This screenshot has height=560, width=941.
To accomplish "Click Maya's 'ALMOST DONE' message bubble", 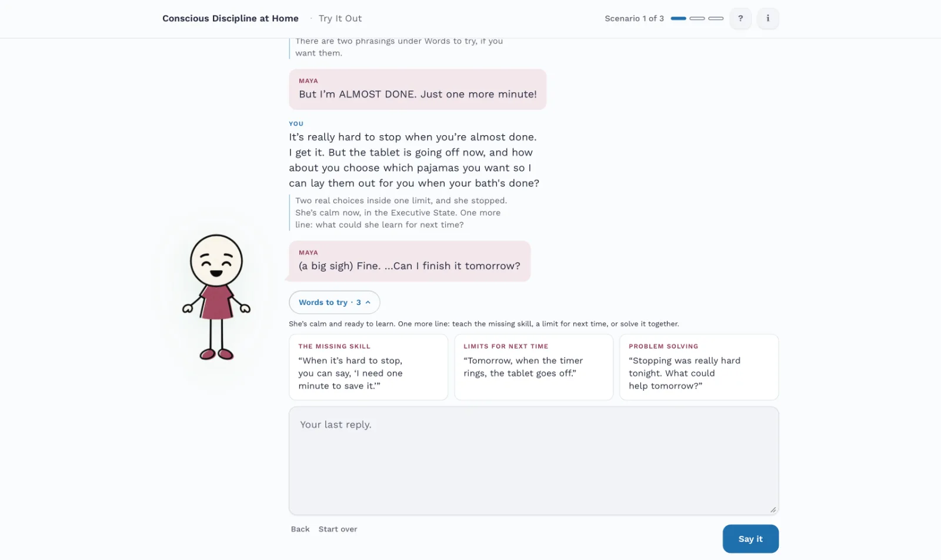I will (418, 89).
